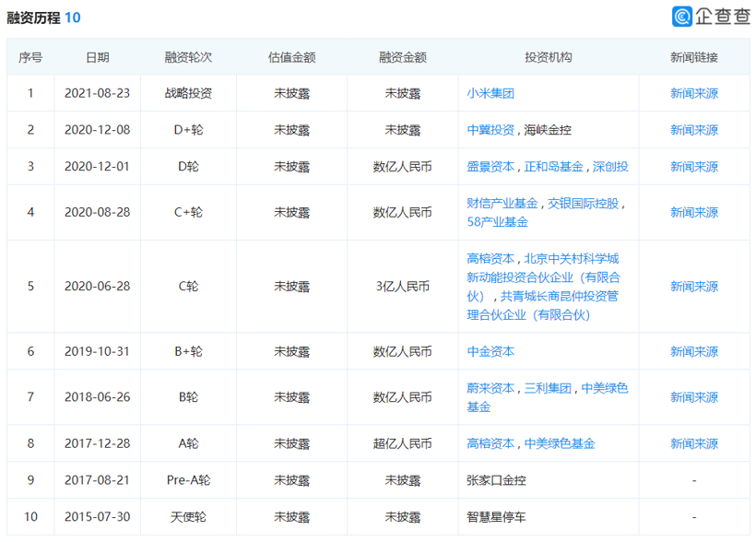Open 新闻来源 link for B+轮 row
The width and height of the screenshot is (756, 542).
[694, 351]
